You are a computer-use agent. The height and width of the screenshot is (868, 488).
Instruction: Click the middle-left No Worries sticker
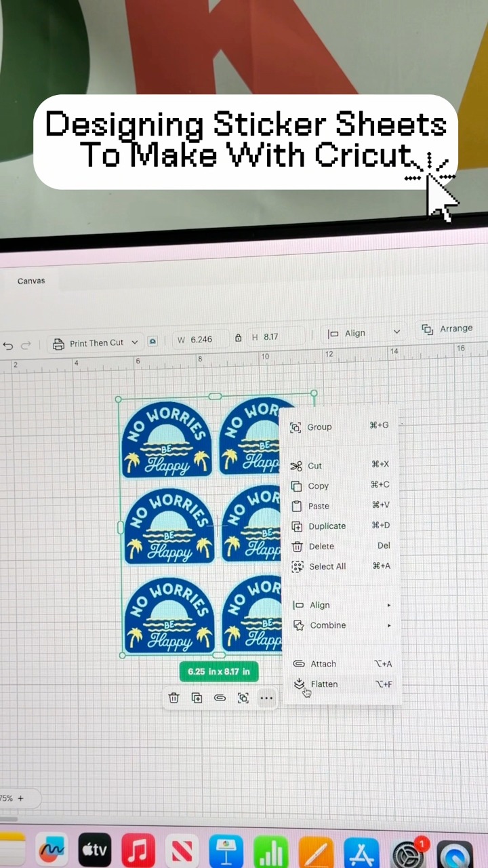[169, 526]
